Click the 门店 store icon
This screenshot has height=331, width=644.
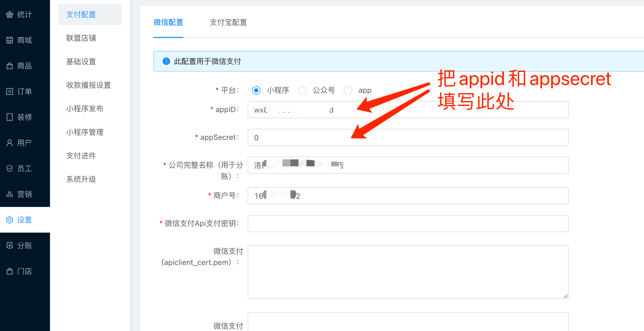(10, 271)
